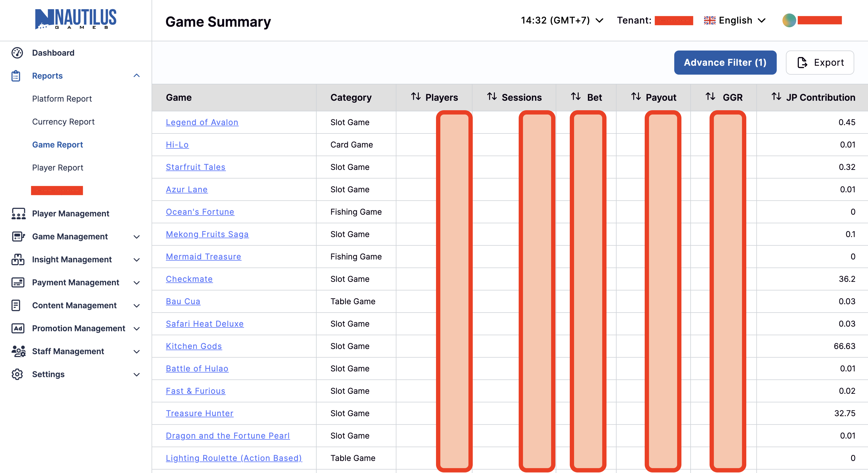Open the Legend of Avalon game details

coord(202,122)
